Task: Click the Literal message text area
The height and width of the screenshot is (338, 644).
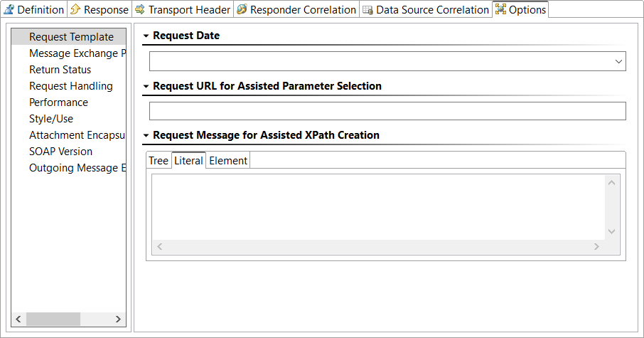Action: (x=378, y=207)
